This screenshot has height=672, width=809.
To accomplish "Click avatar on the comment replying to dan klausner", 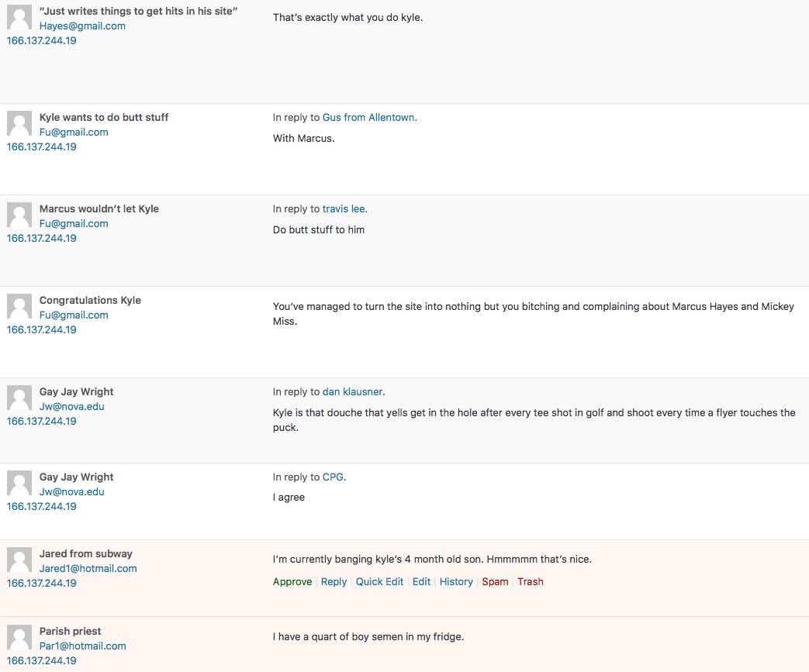I will [19, 398].
